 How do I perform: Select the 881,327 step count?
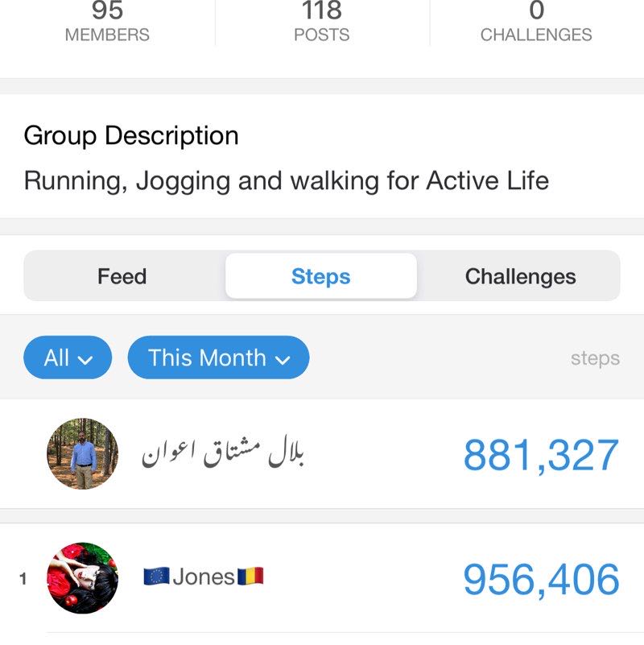pos(541,455)
